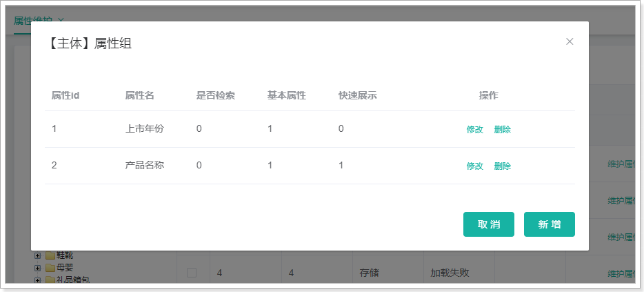Screen dimensions: 644x292
Task: Expand the 鞋靴 tree node
Action: (x=38, y=255)
